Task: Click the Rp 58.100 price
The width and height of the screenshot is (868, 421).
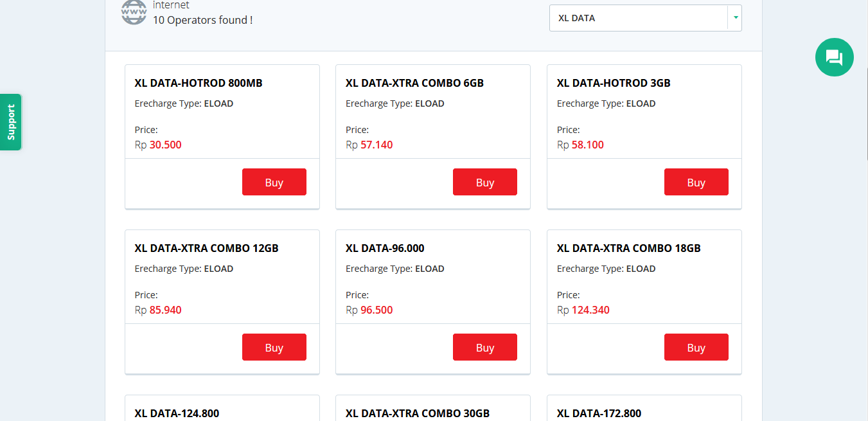Action: [x=580, y=145]
